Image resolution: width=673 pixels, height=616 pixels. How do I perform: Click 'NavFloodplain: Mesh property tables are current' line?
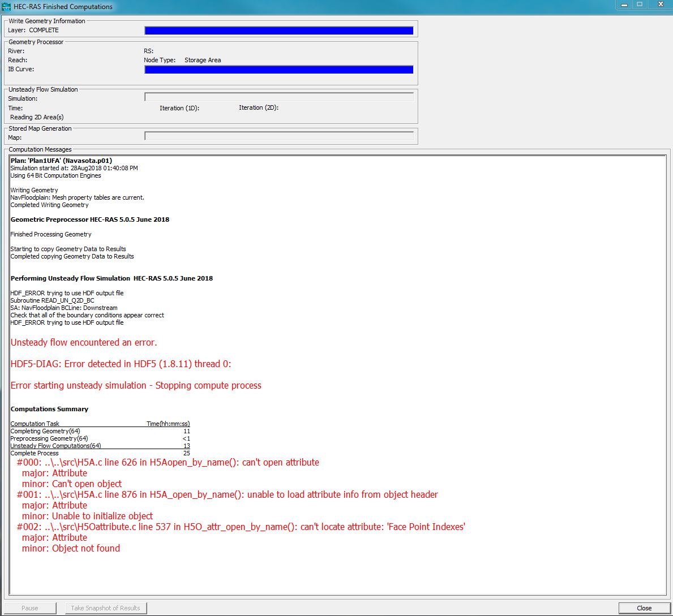(77, 197)
